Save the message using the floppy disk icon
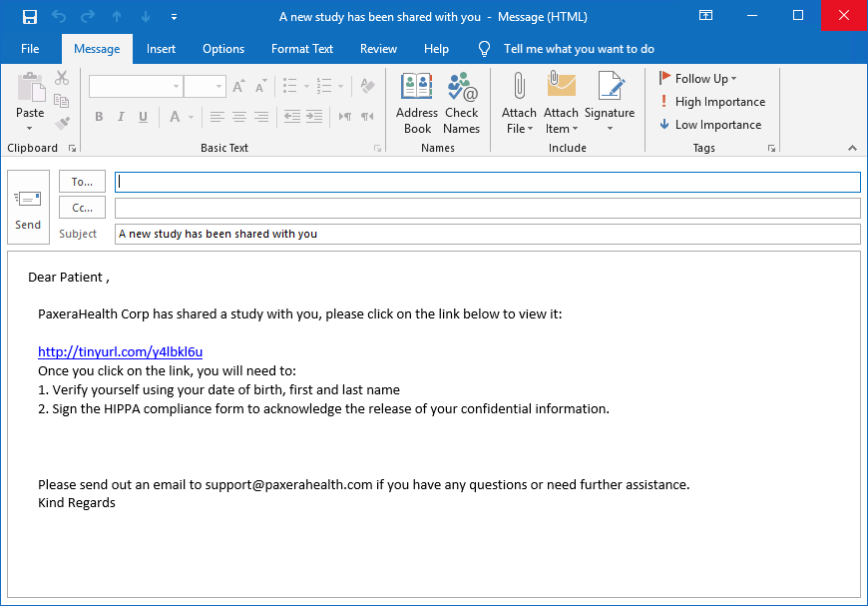 30,17
